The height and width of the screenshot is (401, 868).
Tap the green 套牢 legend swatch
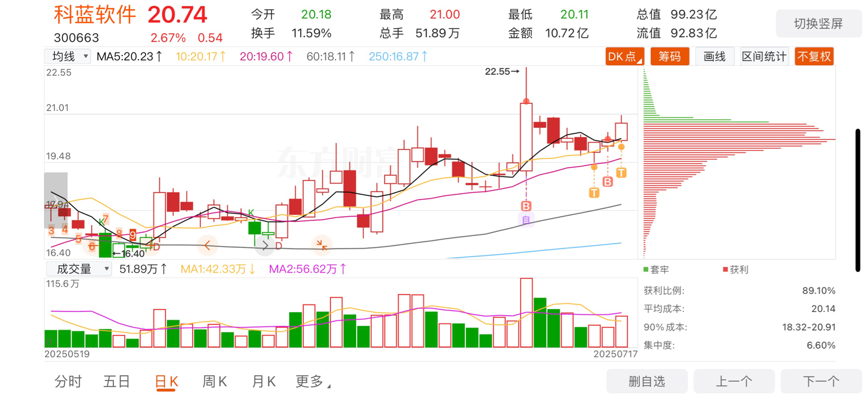click(646, 269)
